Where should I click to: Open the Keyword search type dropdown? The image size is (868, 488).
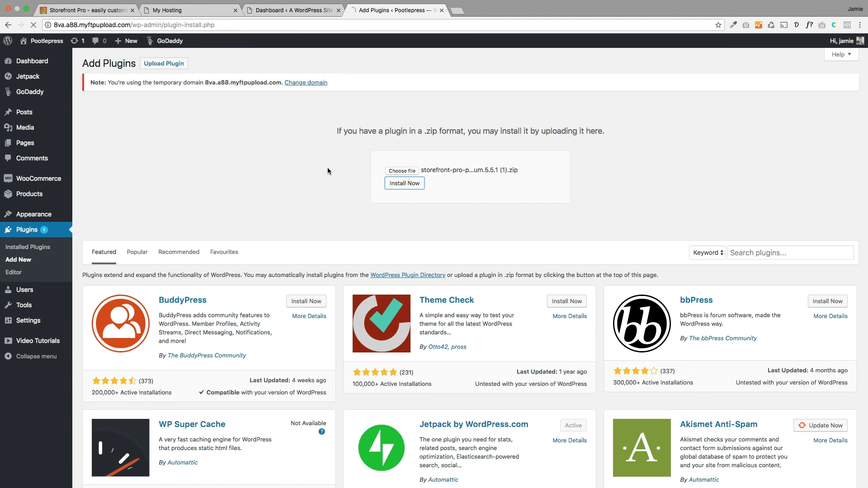tap(707, 253)
